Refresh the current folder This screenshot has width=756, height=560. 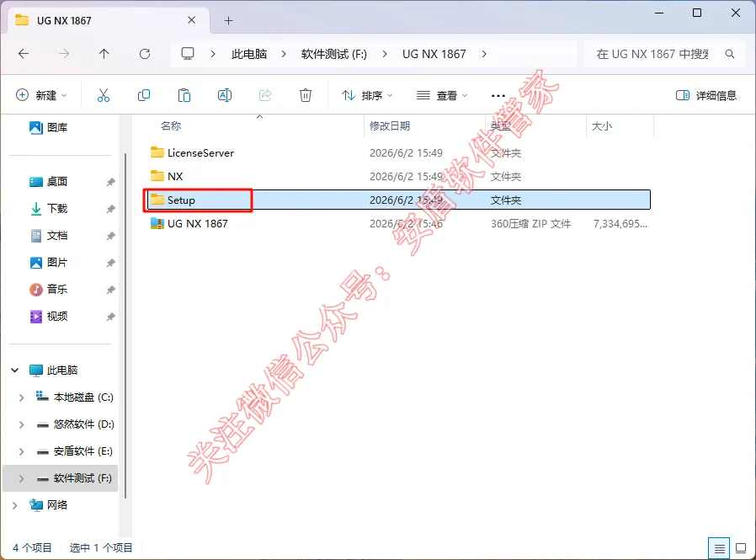pyautogui.click(x=145, y=54)
